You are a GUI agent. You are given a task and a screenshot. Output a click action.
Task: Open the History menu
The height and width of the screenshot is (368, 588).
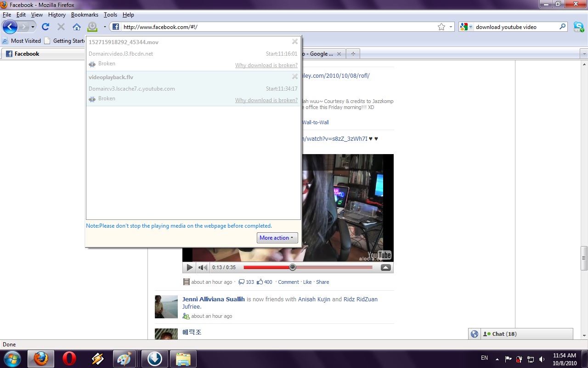(57, 15)
